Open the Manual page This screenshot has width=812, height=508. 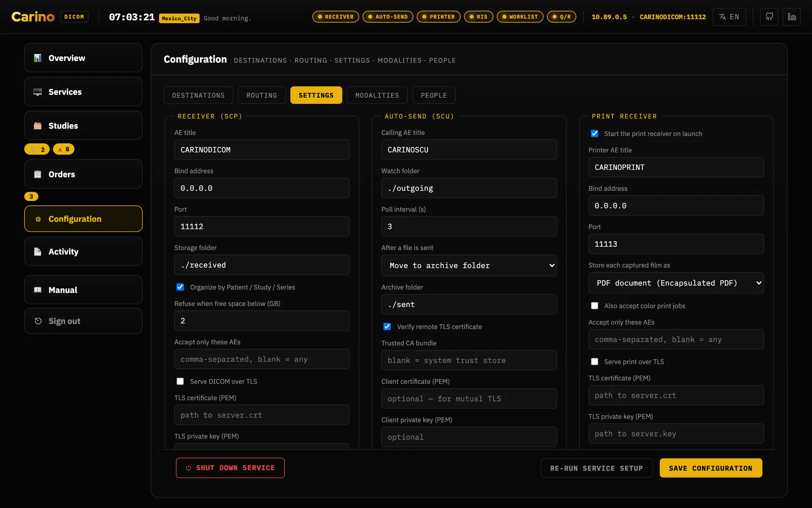[x=83, y=290]
